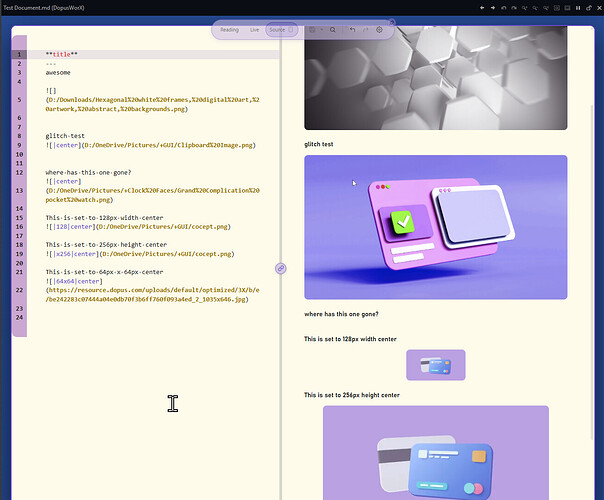Image resolution: width=604 pixels, height=500 pixels.
Task: Zoom in with the first magnifier icon
Action: click(x=525, y=8)
